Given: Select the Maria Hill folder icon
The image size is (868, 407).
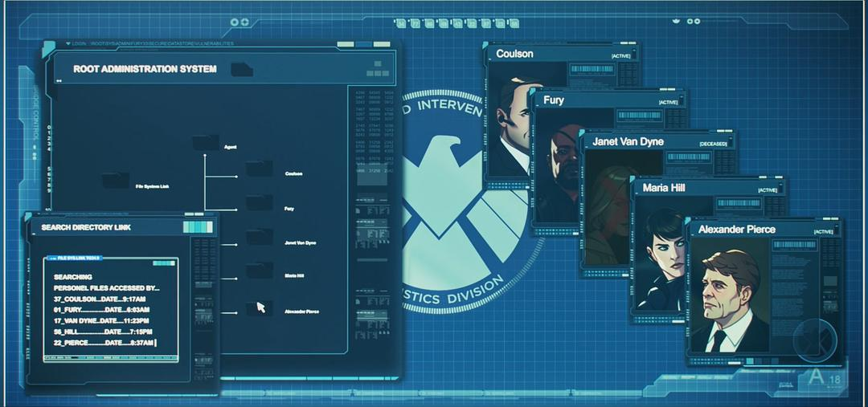Looking at the screenshot, I should (x=259, y=271).
